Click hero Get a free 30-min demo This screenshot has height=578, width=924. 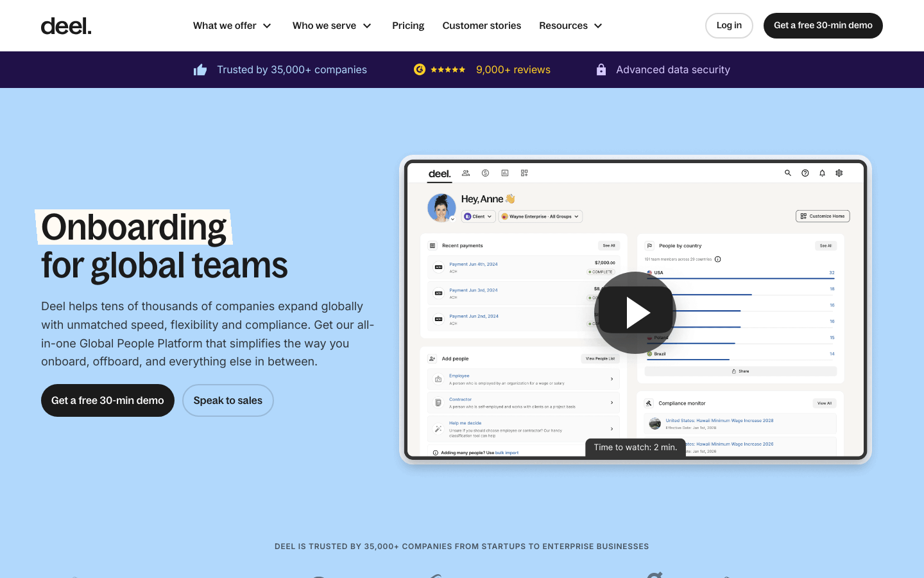(x=108, y=400)
